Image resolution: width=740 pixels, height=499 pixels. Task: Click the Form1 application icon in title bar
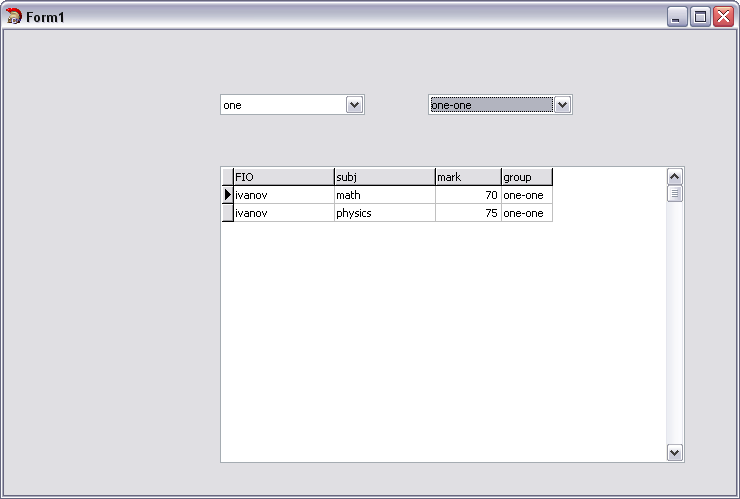point(14,17)
